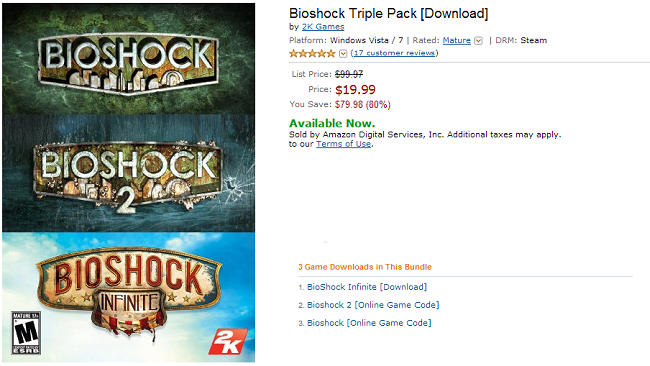Open BioShock Infinite [Download] bundle item

(x=366, y=287)
